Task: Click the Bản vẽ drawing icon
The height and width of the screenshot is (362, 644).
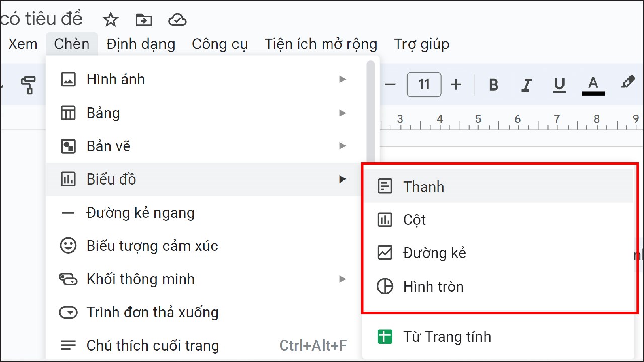Action: click(x=68, y=146)
